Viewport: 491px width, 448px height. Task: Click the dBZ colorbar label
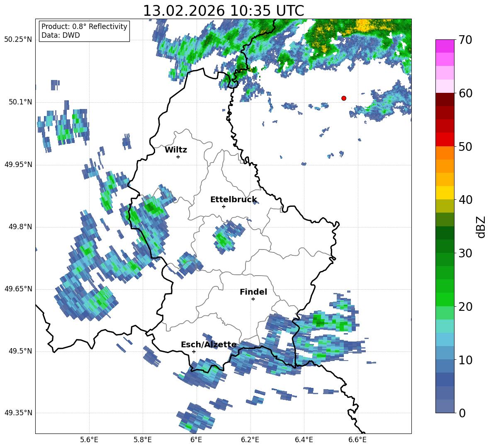(481, 227)
